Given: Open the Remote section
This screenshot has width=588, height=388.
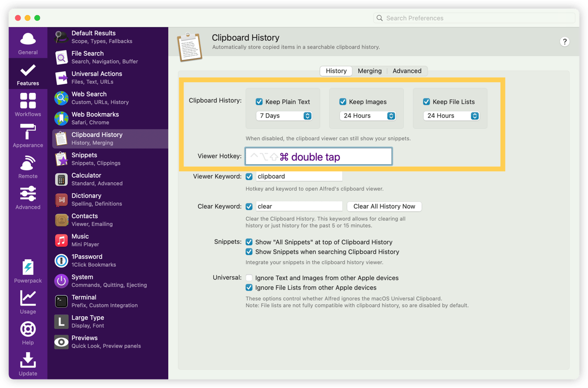Looking at the screenshot, I should (x=28, y=167).
